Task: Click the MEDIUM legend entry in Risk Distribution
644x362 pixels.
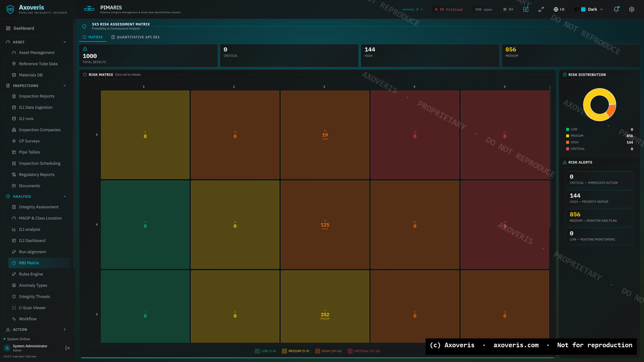Action: 599,136
